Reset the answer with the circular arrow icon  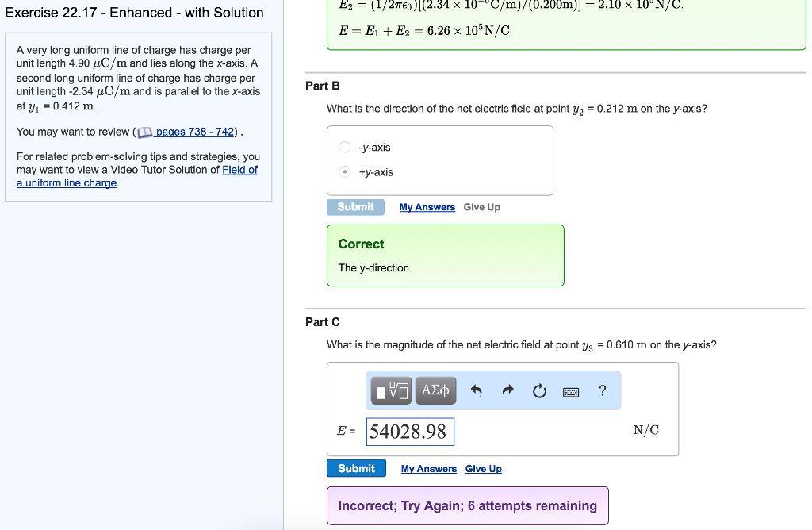tap(539, 390)
